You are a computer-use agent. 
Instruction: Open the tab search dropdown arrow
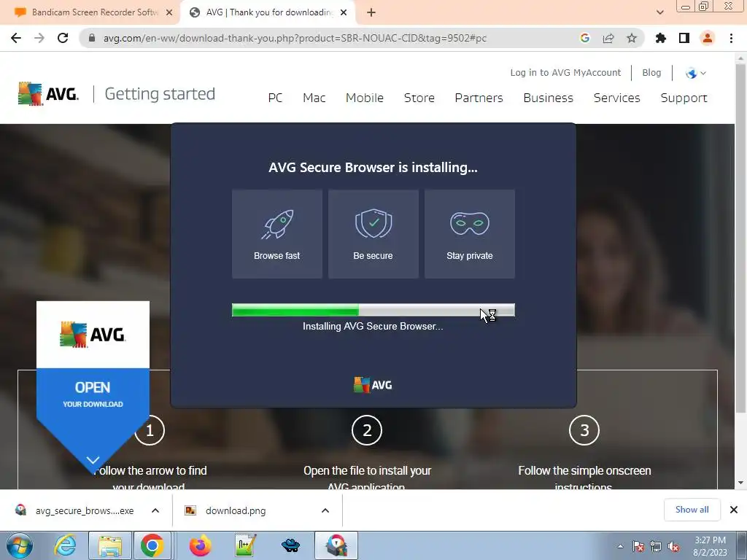pos(659,12)
